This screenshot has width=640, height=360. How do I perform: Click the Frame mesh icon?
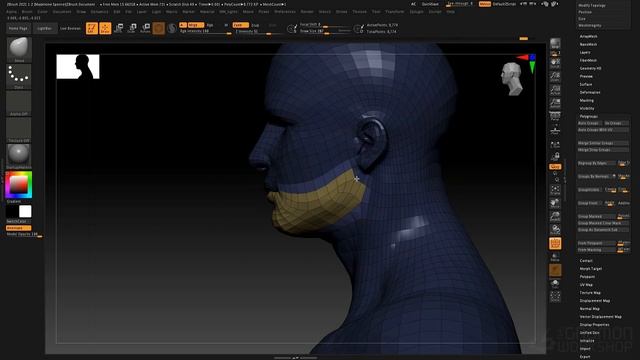(x=555, y=189)
